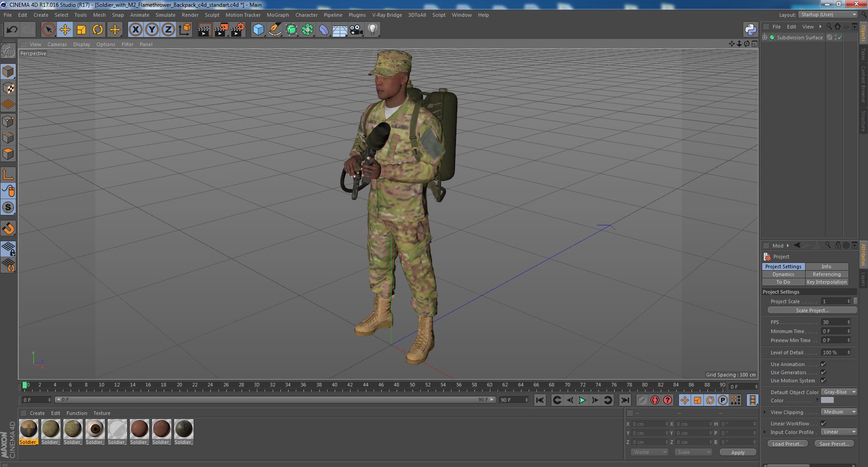
Task: Select the eye material thumbnail
Action: 95,429
